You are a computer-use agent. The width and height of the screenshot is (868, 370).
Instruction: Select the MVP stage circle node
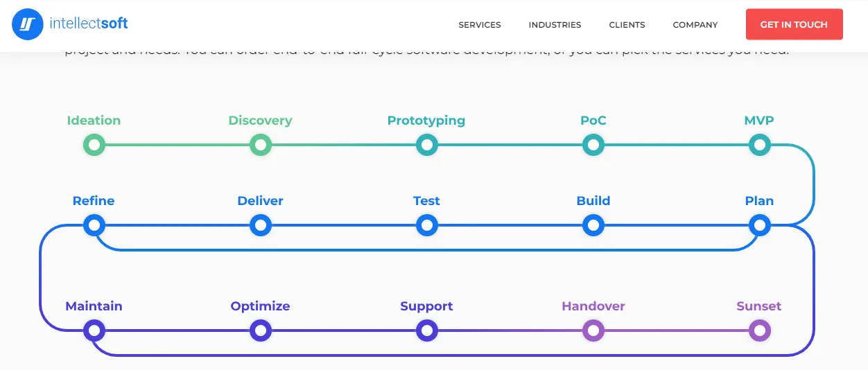(x=760, y=145)
